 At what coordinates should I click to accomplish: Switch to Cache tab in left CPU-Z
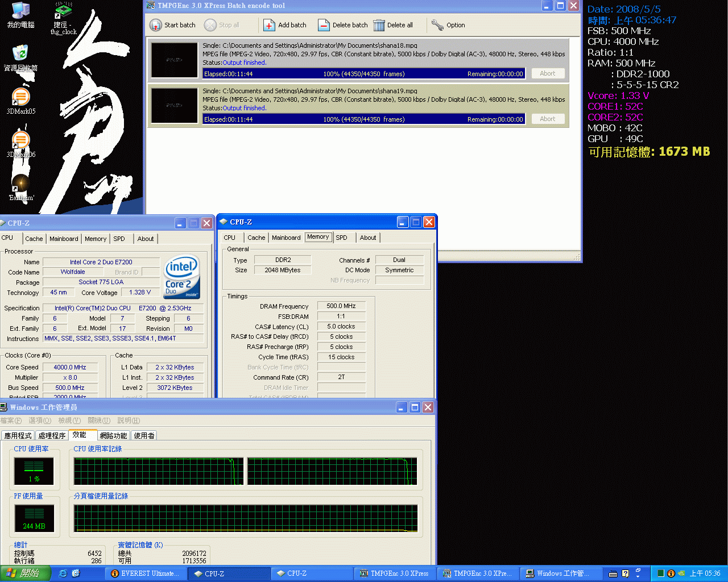34,239
